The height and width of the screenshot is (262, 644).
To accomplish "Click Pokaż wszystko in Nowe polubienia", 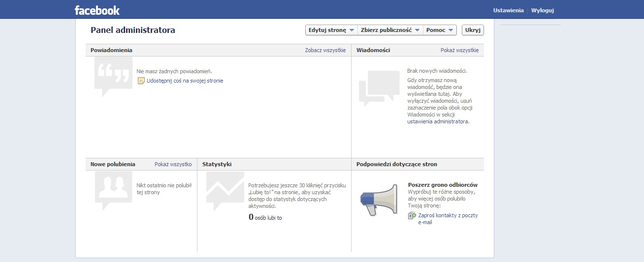I will pos(173,164).
